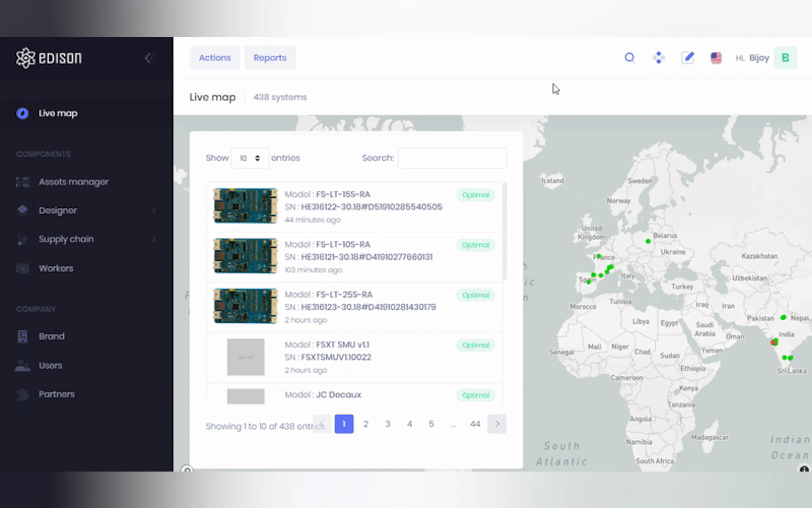The image size is (812, 508).
Task: Select the FS-LT-15S-RA board thumbnail
Action: [x=246, y=206]
